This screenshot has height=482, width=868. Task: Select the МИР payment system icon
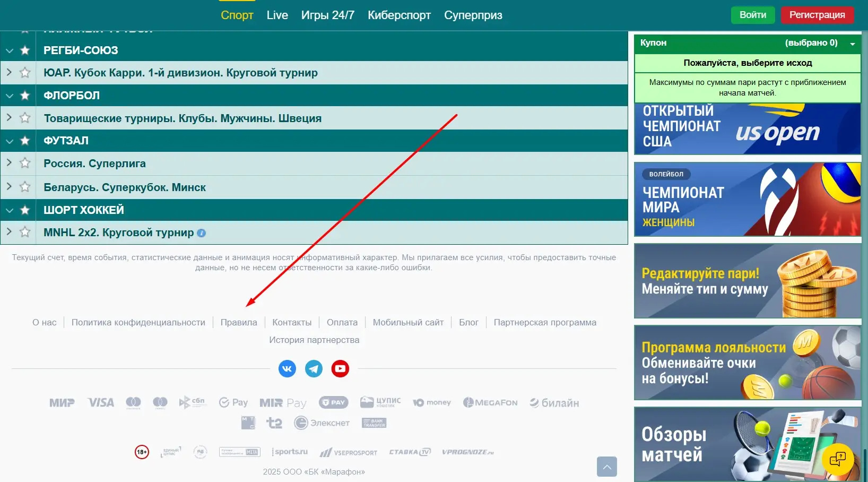pyautogui.click(x=62, y=402)
